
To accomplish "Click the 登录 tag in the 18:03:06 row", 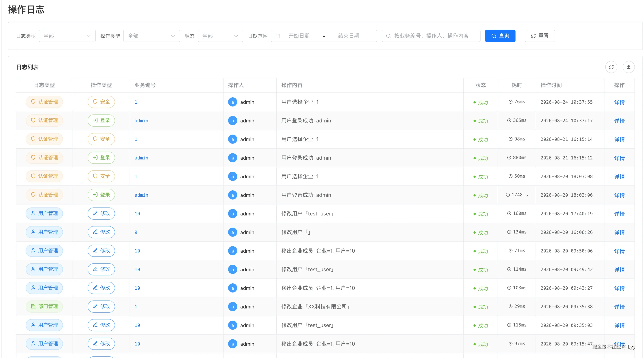I will click(101, 195).
